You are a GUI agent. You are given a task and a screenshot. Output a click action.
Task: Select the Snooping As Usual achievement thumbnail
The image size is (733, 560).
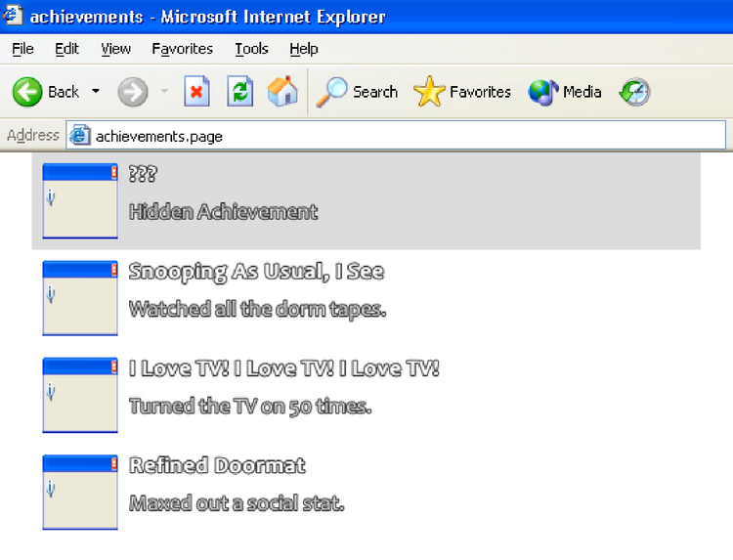[x=80, y=298]
